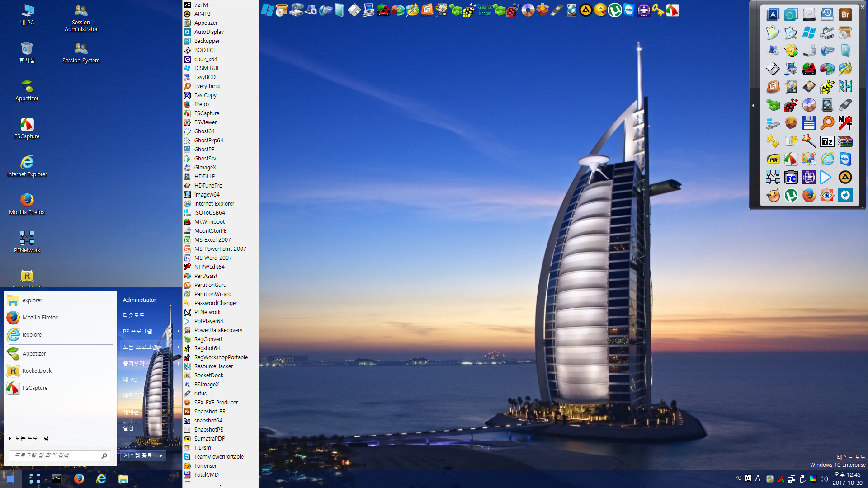Select the PENetwork desktop icon
This screenshot has width=868, height=488.
point(27,242)
